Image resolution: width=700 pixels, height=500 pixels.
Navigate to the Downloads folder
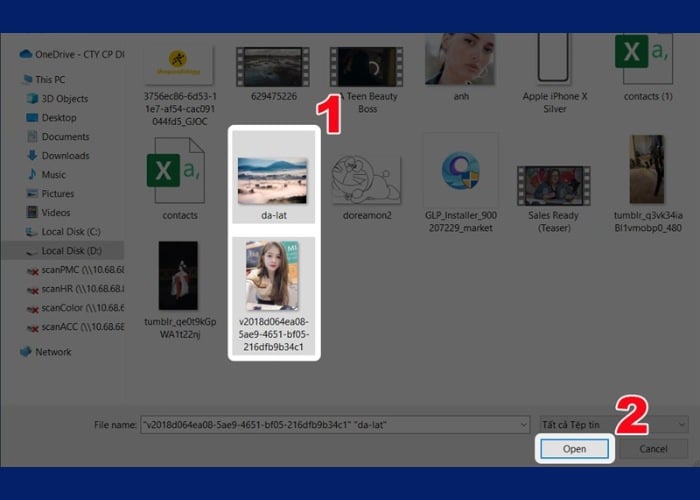[65, 156]
